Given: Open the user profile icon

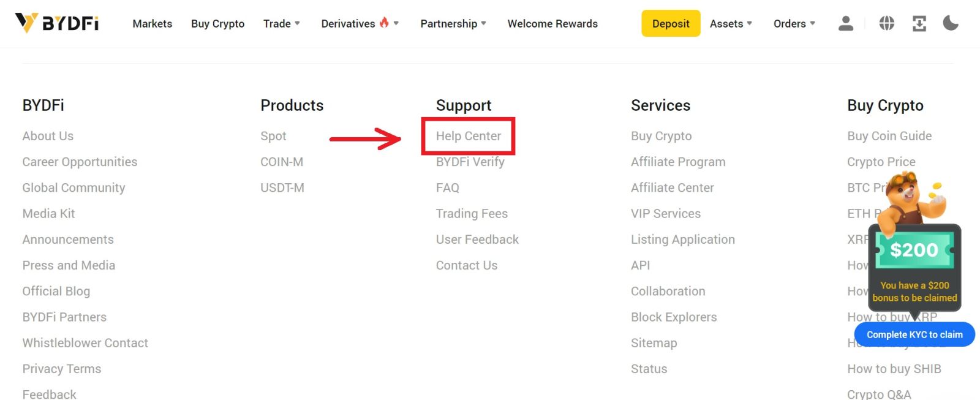Looking at the screenshot, I should [x=846, y=23].
